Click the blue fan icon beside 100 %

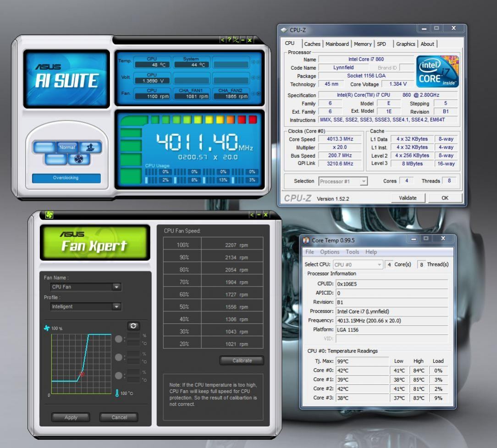[47, 328]
